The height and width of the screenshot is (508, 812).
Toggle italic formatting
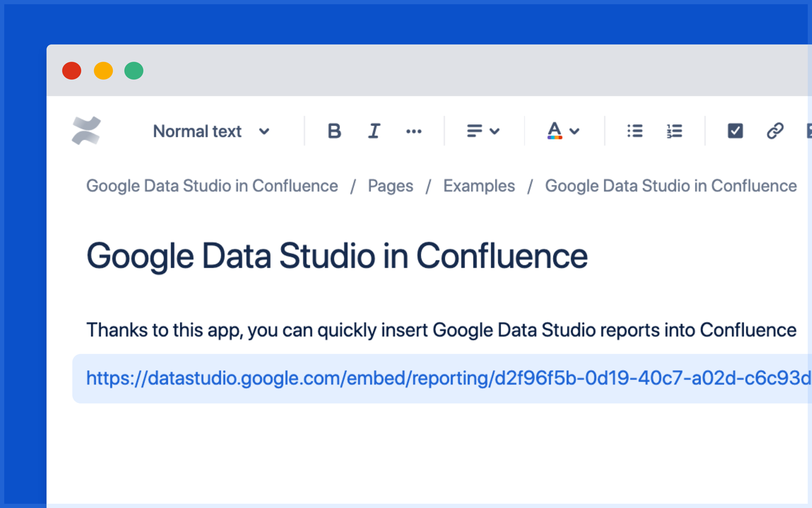[x=374, y=132]
